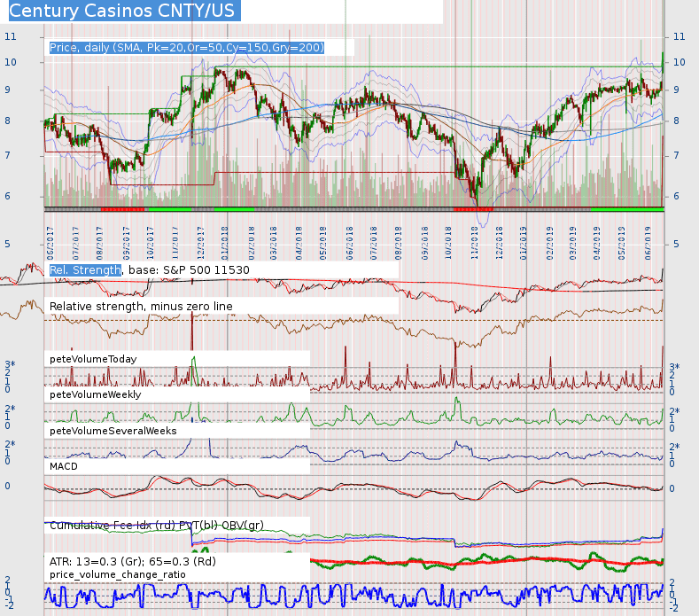Select the 10/2018 date axis label

tap(448, 243)
